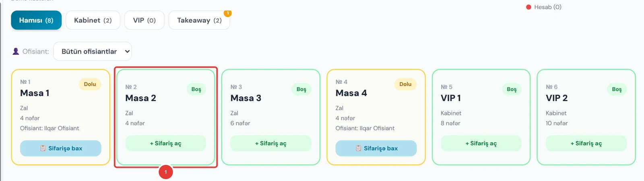The width and height of the screenshot is (644, 181).
Task: Click the red numbered marker below Masa 2
Action: pyautogui.click(x=166, y=172)
